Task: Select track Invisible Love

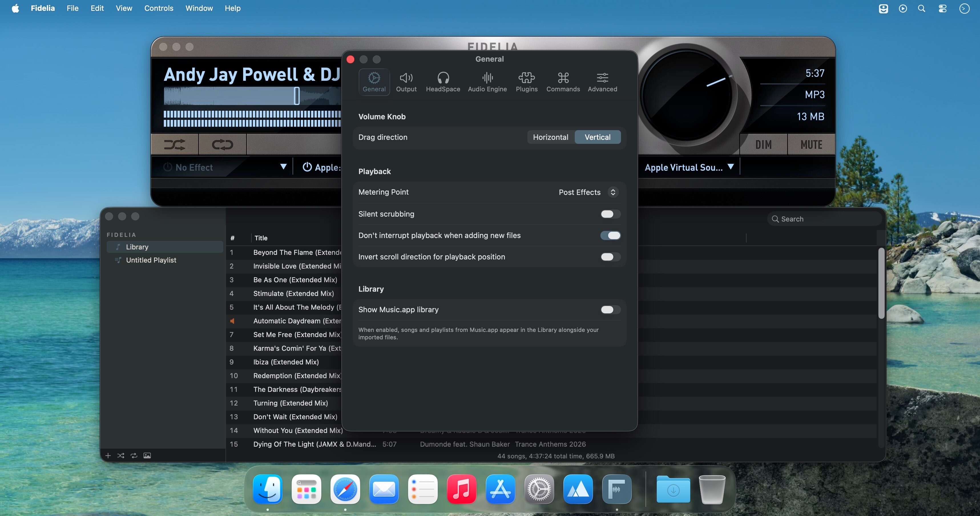Action: (x=297, y=266)
